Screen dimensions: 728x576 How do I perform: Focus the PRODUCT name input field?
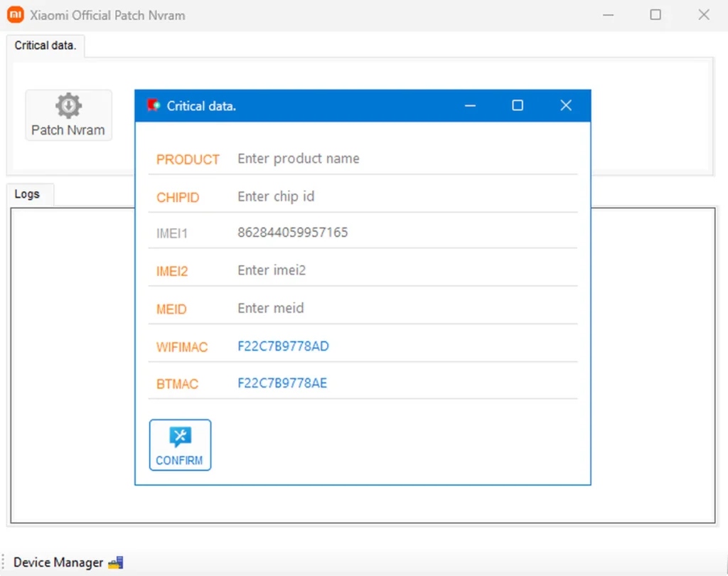405,159
